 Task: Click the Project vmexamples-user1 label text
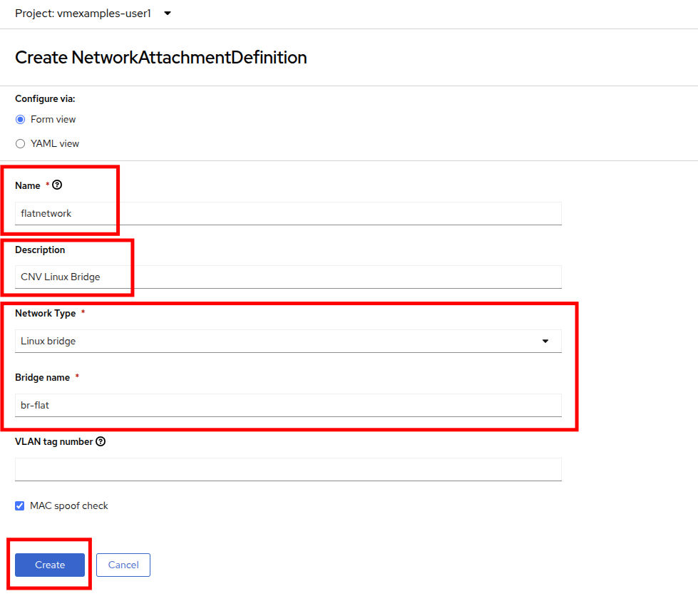pyautogui.click(x=83, y=14)
